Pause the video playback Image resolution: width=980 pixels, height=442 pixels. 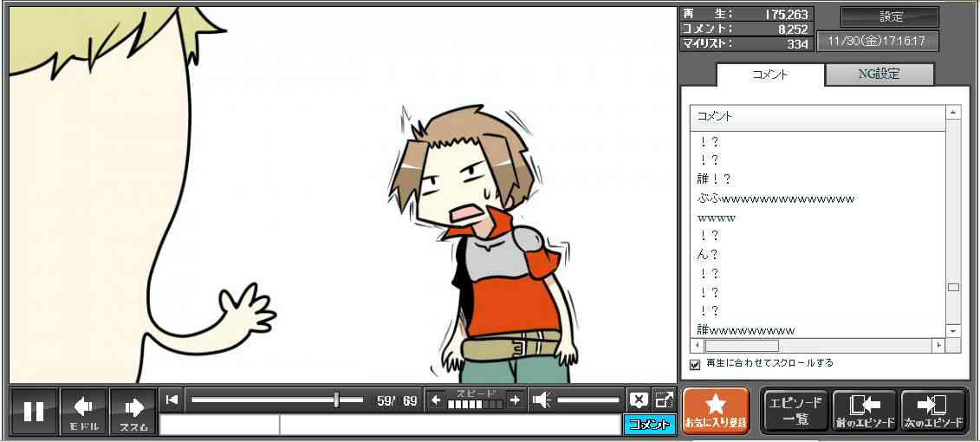tap(34, 411)
